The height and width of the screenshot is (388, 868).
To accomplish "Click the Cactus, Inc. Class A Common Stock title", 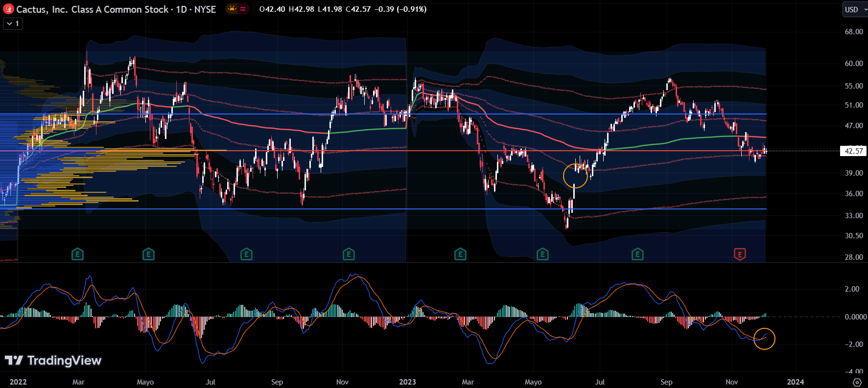I will (x=92, y=9).
